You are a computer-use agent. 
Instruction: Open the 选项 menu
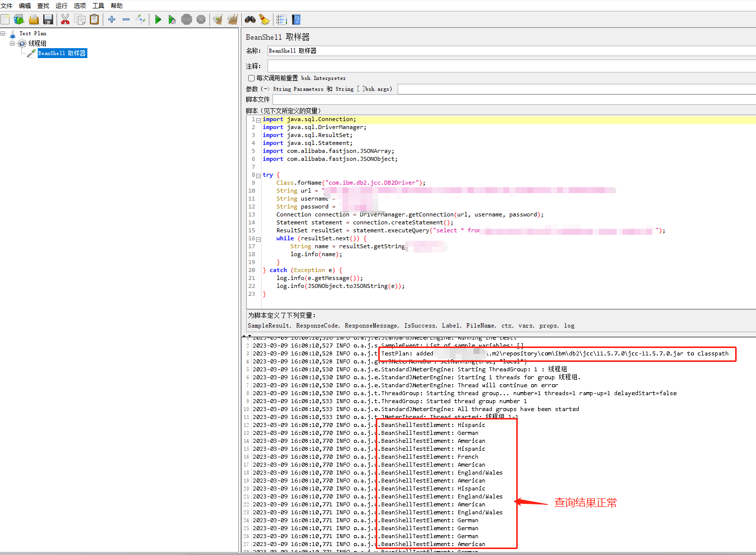pyautogui.click(x=79, y=5)
